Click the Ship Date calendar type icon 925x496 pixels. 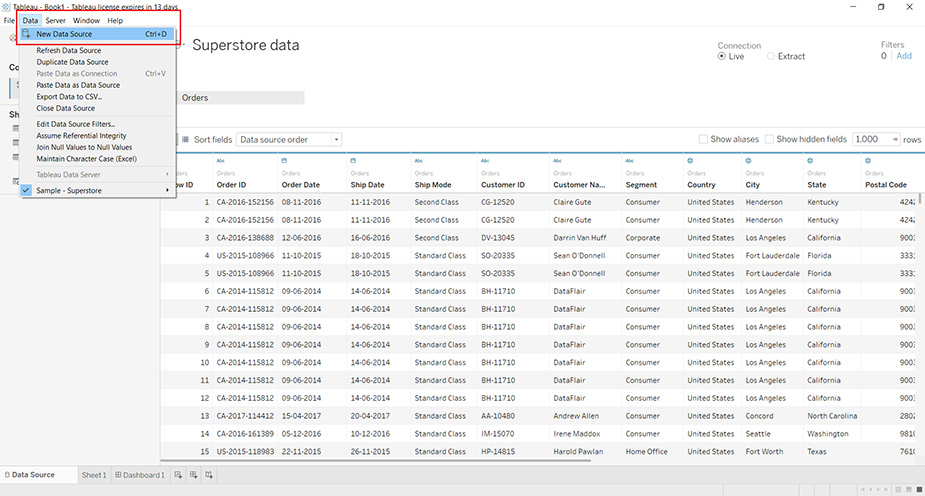tap(353, 160)
